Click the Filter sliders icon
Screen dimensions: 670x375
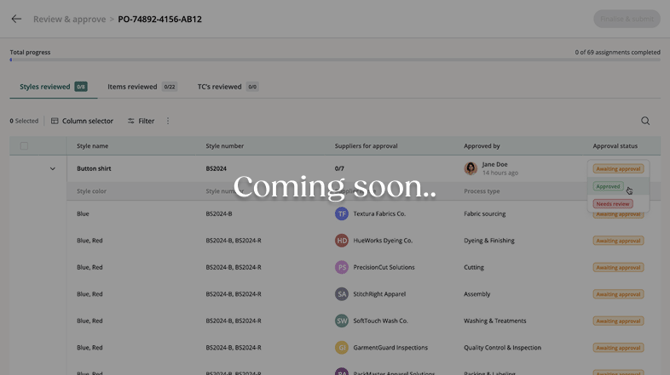(x=131, y=121)
